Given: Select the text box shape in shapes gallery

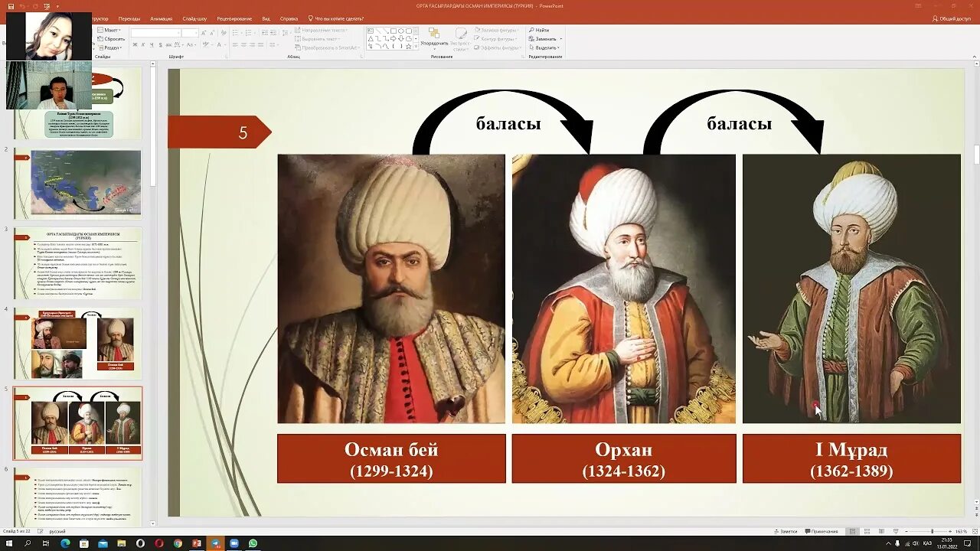Looking at the screenshot, I should tap(370, 31).
